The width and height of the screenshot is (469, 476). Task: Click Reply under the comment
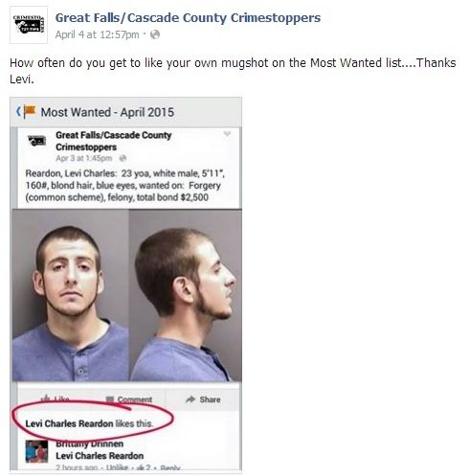point(170,468)
